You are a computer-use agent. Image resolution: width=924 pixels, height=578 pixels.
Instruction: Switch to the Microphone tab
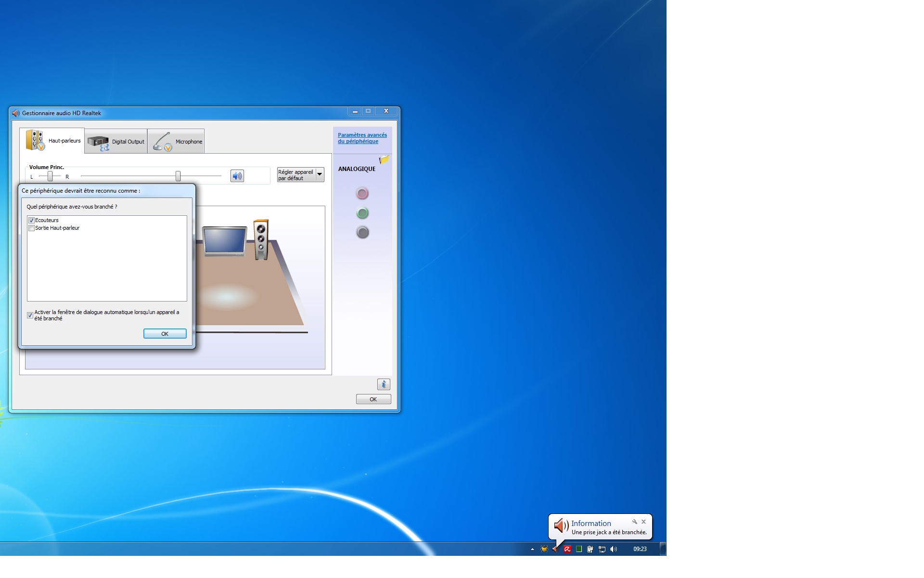coord(176,142)
